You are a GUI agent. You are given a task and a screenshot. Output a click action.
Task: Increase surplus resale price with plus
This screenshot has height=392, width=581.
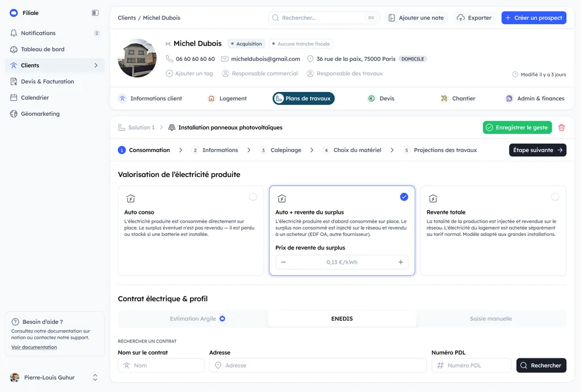401,262
